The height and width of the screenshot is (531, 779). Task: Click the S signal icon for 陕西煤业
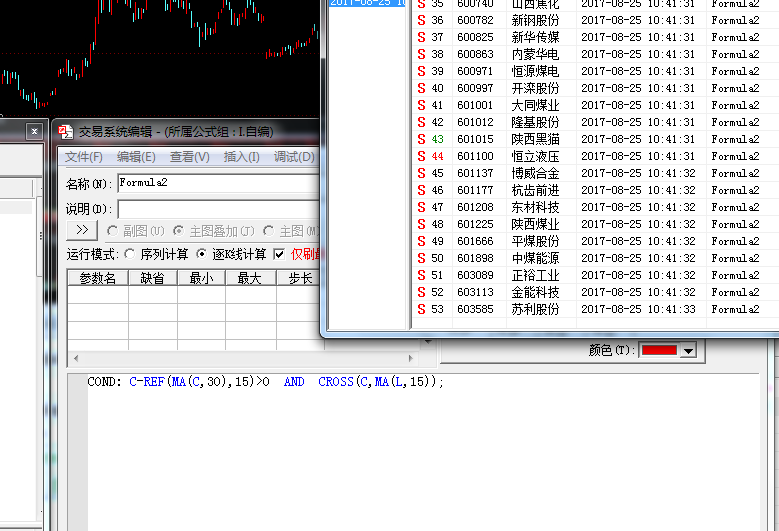coord(421,224)
